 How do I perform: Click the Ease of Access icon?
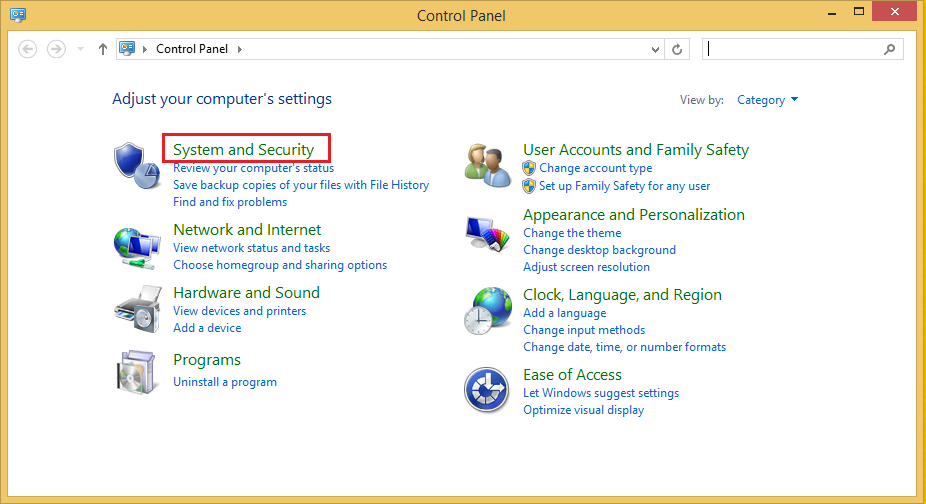(x=488, y=389)
